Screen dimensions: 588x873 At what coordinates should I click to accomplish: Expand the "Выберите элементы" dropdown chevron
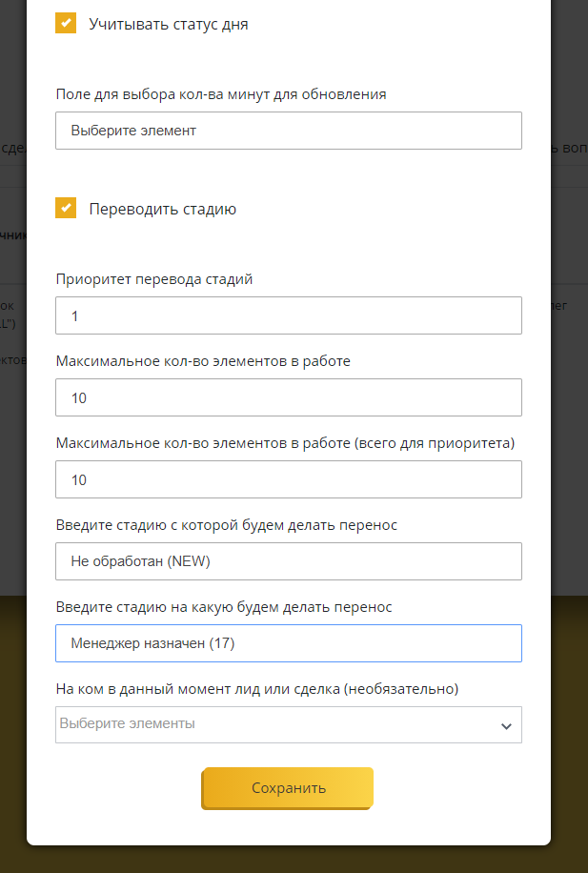[505, 726]
